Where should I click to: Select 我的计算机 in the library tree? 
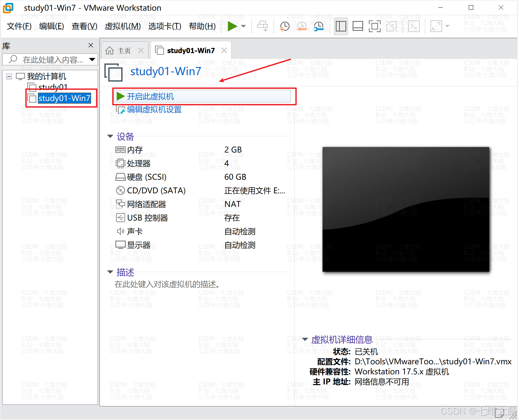[x=46, y=76]
